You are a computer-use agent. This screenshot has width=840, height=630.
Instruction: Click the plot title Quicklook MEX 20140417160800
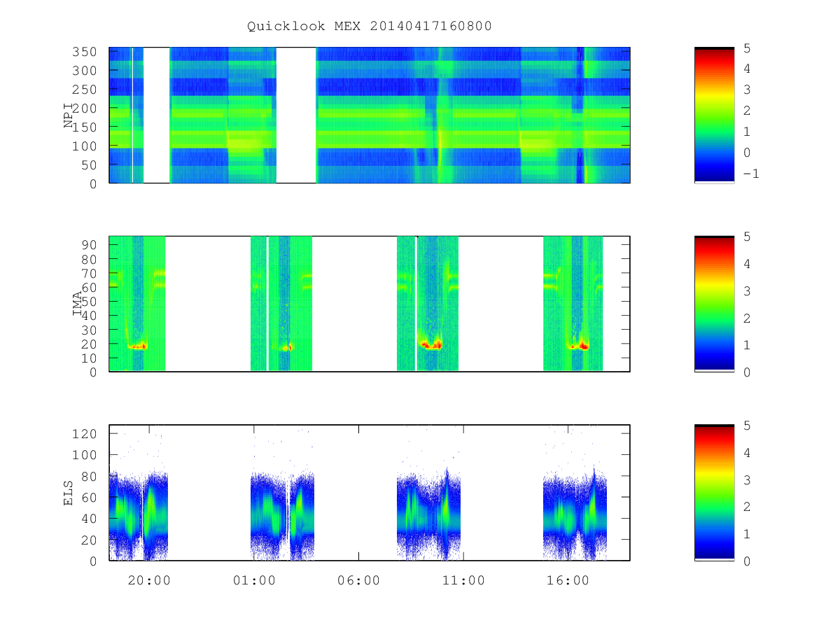tap(369, 26)
